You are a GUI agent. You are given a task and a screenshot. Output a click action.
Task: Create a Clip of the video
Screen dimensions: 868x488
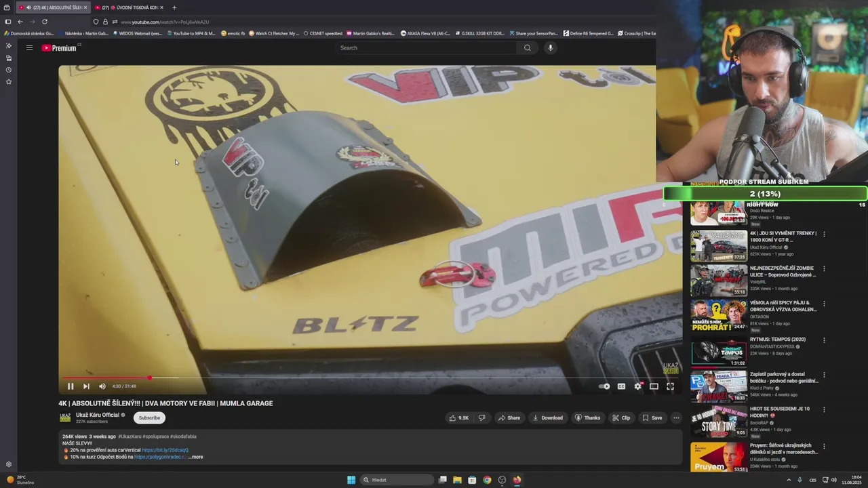point(621,418)
